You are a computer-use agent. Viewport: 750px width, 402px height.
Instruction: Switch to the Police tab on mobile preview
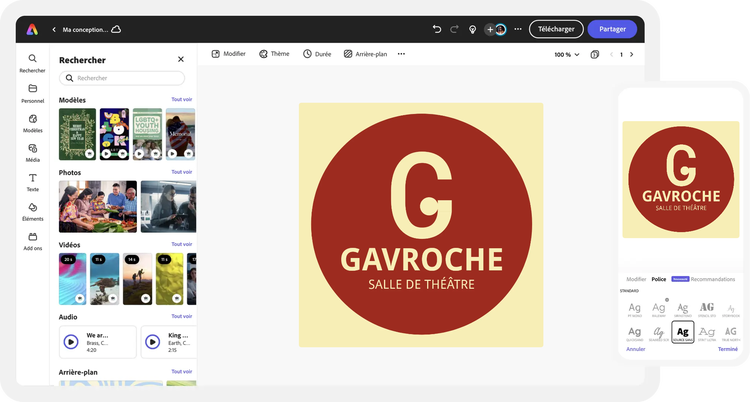659,279
